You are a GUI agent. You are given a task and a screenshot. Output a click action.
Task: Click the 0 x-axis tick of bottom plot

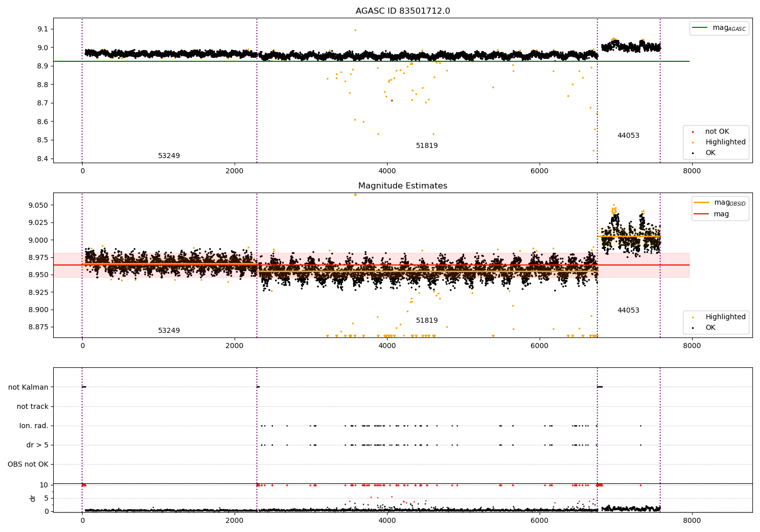coord(82,520)
